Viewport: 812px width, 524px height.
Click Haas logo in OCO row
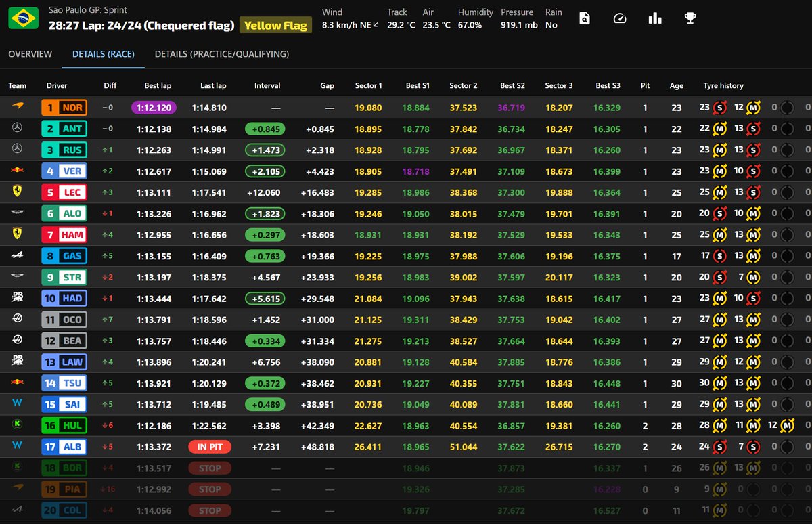pyautogui.click(x=18, y=319)
